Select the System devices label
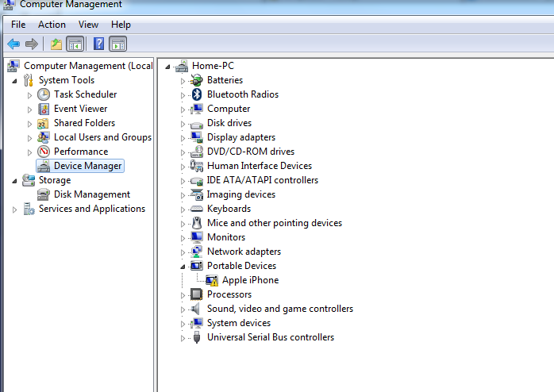Screen dimensions: 554x392 click(x=239, y=323)
